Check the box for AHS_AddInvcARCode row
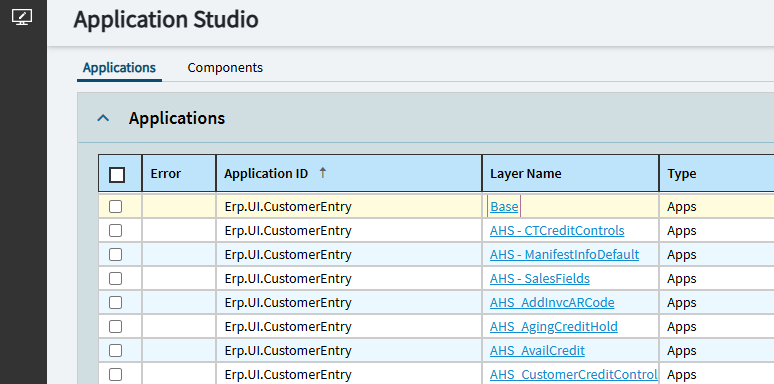Viewport: 774px width, 384px height. [116, 302]
